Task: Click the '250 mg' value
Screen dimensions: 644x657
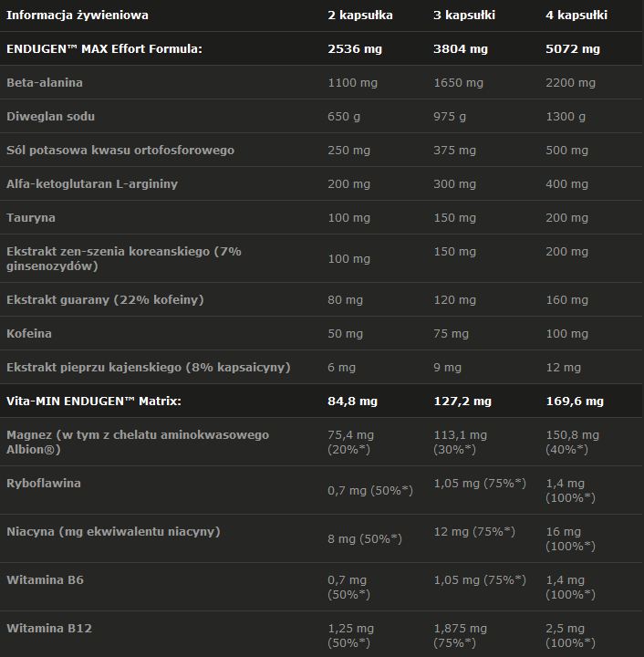Action: tap(348, 150)
